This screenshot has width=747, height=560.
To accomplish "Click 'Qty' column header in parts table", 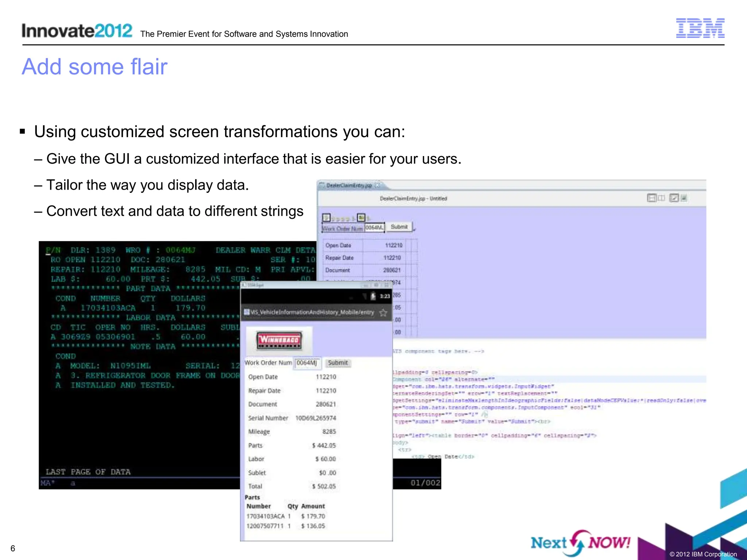I will 293,506.
